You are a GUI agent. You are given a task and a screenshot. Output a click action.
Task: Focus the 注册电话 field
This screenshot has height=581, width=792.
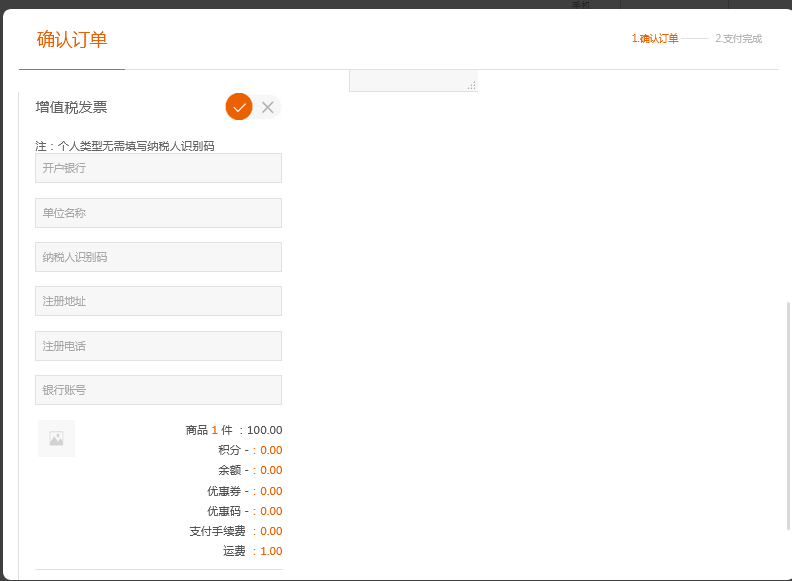point(158,346)
